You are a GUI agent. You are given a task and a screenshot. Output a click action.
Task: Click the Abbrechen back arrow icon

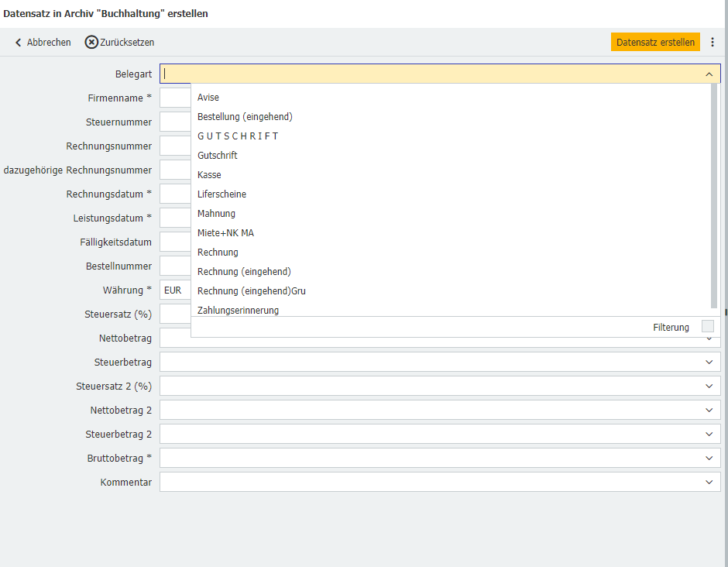tap(19, 43)
